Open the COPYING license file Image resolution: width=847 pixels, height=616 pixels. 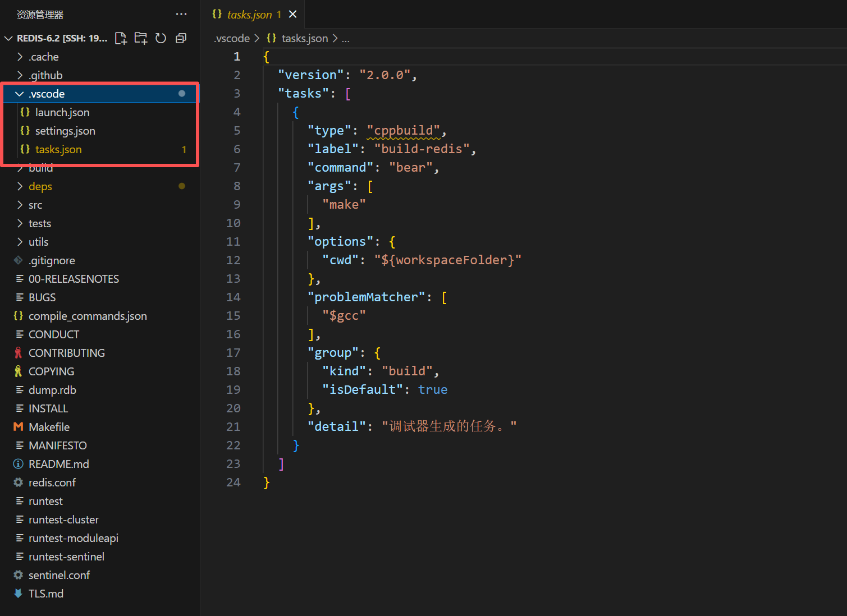point(100,371)
